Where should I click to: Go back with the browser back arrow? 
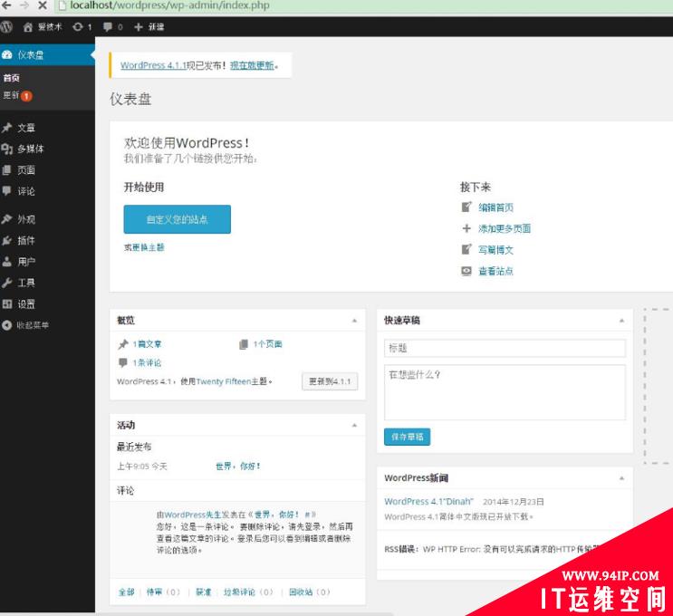[7, 5]
